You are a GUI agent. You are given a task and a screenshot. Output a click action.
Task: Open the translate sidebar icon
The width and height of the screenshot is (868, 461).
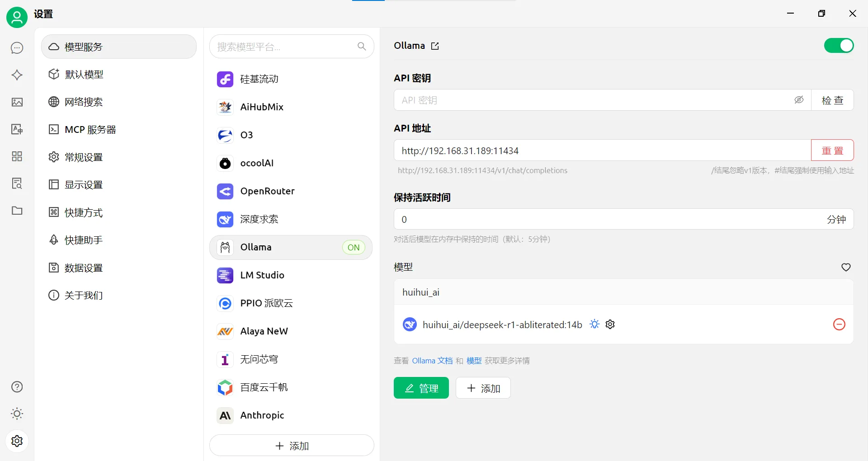17,129
